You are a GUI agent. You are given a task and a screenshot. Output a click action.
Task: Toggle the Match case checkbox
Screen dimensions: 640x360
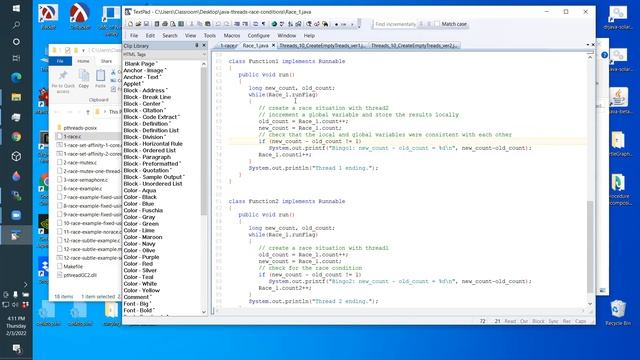437,24
